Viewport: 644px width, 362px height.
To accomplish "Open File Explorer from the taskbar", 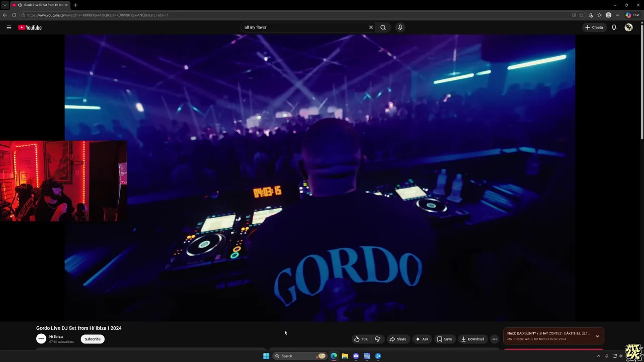I will (345, 356).
